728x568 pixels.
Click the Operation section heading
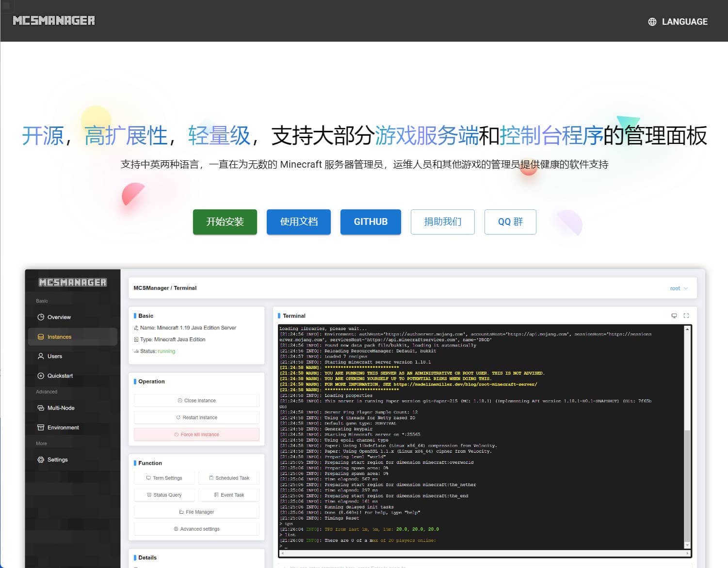[x=151, y=381]
